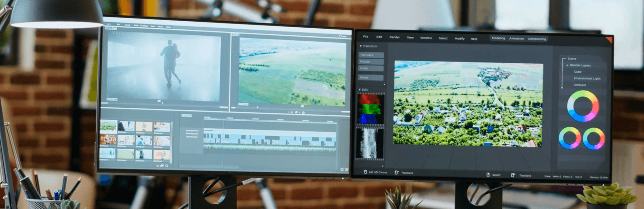
Task: Select Ambient in the outliner
Action: pos(580,85)
